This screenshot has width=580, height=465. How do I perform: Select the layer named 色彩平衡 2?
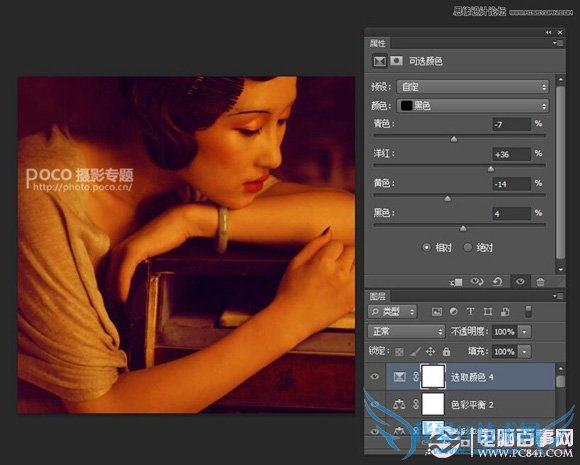(x=470, y=404)
